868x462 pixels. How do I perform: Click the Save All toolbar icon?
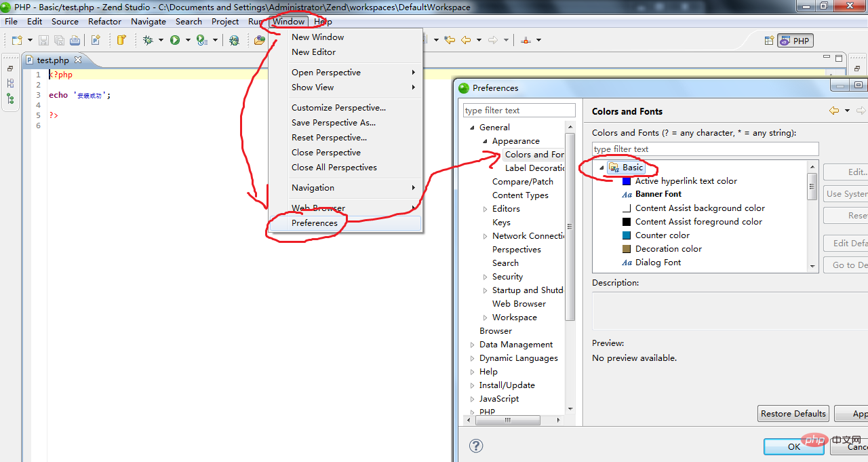[x=59, y=40]
